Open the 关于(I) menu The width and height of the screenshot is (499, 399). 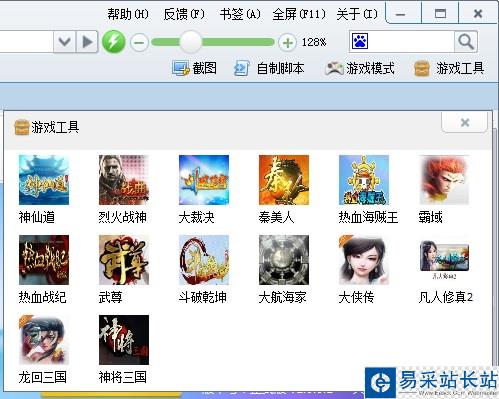[357, 14]
